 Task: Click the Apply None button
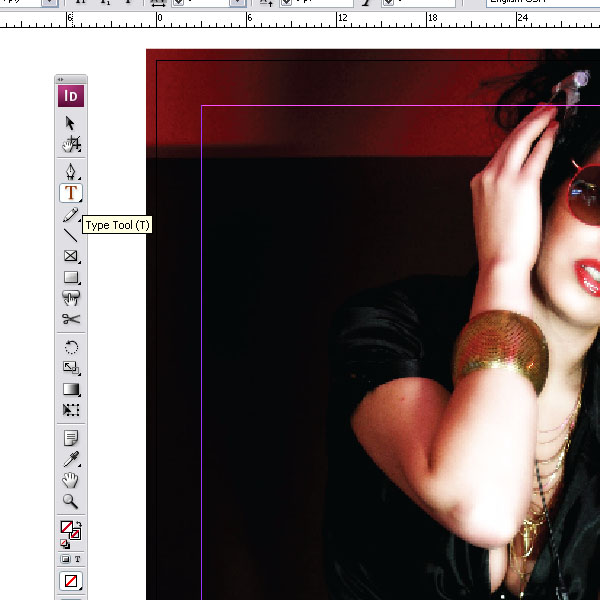click(71, 581)
